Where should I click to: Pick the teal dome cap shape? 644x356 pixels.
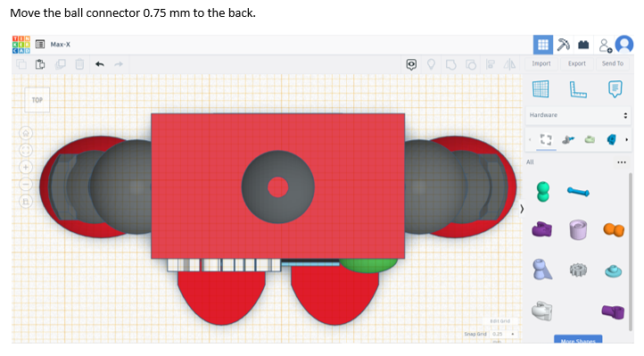pos(613,271)
